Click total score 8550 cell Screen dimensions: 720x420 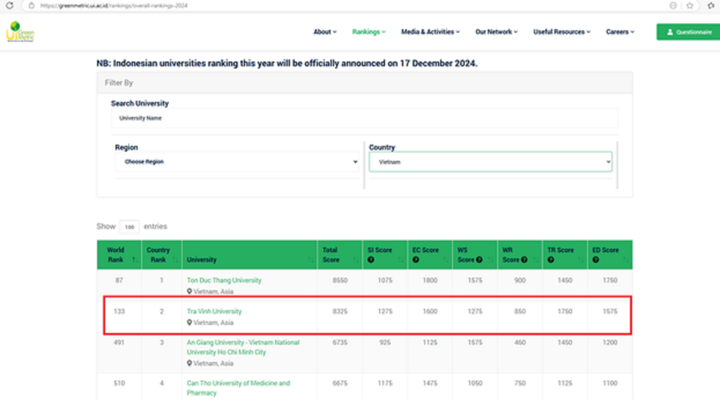pyautogui.click(x=340, y=280)
